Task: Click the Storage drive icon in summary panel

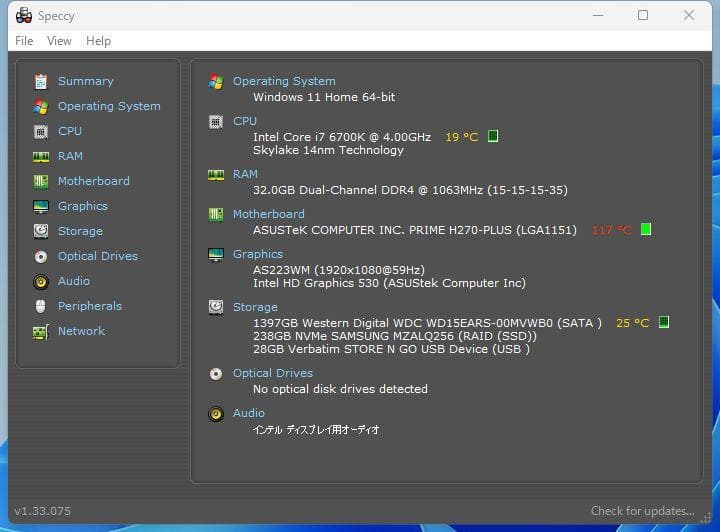Action: pyautogui.click(x=216, y=307)
